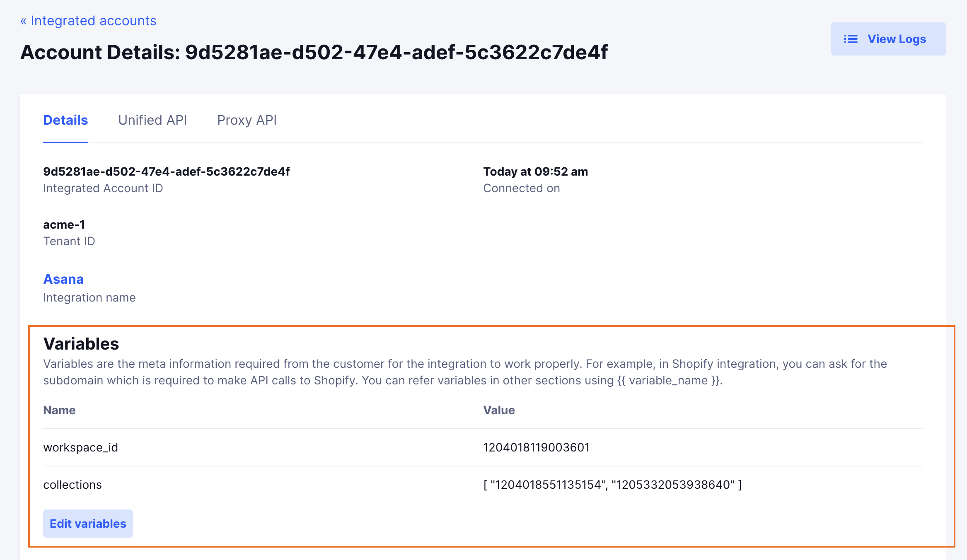Screen dimensions: 967x560
Task: Click the acme-1 tenant ID text
Action: tap(64, 224)
